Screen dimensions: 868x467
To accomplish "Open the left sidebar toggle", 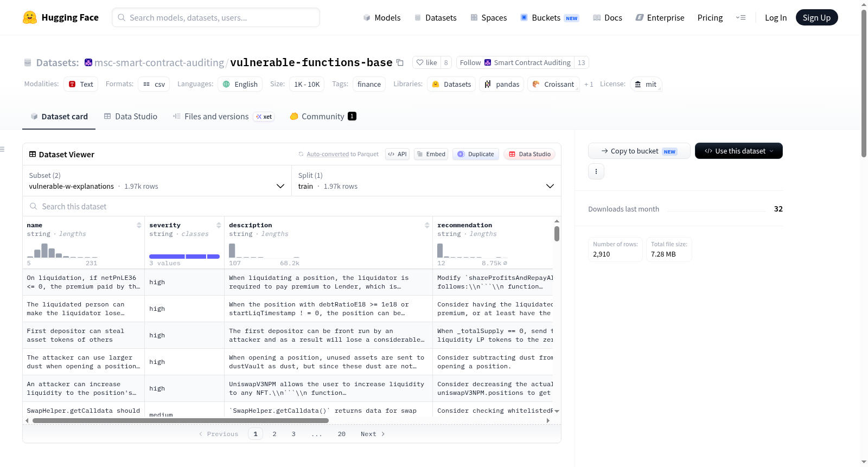I will (x=3, y=149).
